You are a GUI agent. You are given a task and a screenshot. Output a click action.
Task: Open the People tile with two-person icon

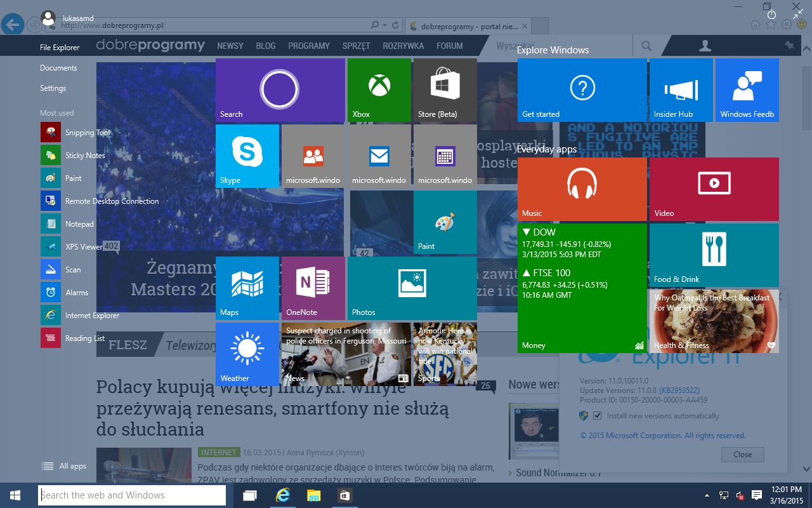pyautogui.click(x=313, y=156)
